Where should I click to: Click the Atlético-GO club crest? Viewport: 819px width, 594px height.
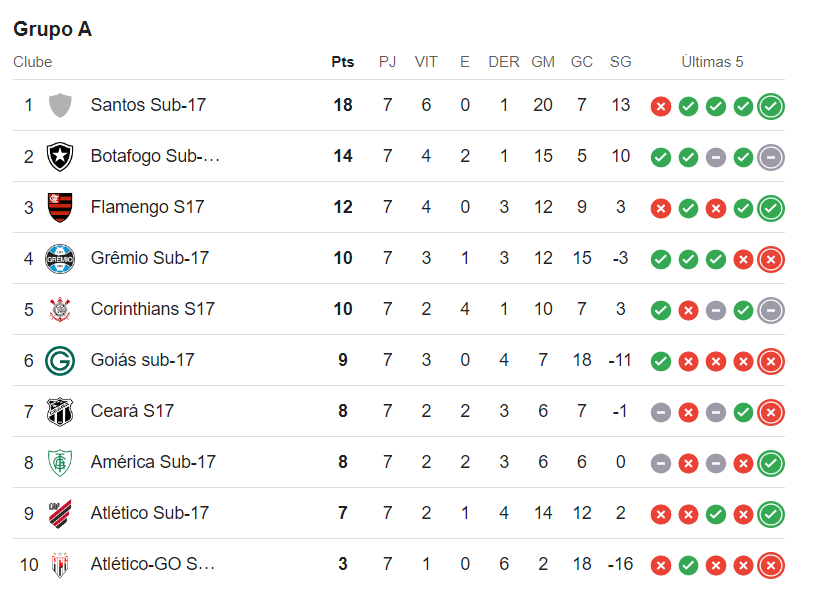(60, 564)
